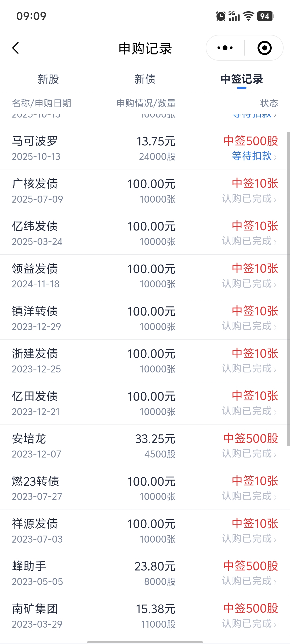
Task: Click the vertical scrollbar on the right
Action: click(288, 288)
